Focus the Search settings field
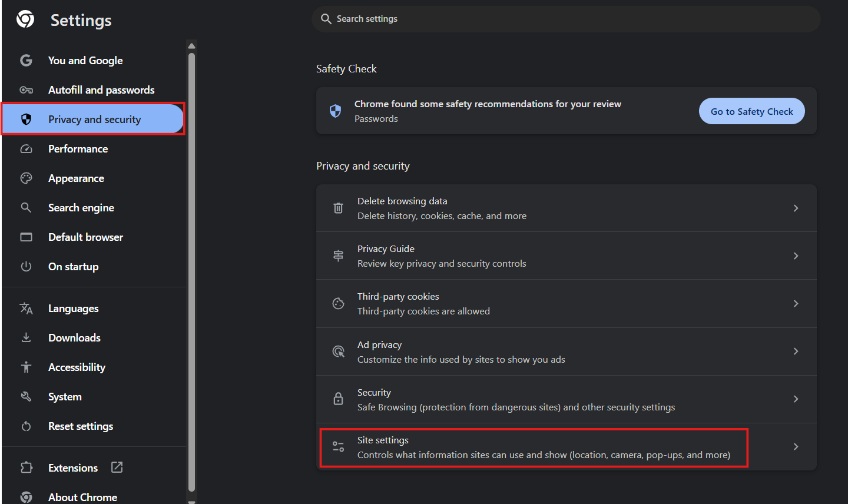Viewport: 848px width, 504px height. (x=565, y=19)
